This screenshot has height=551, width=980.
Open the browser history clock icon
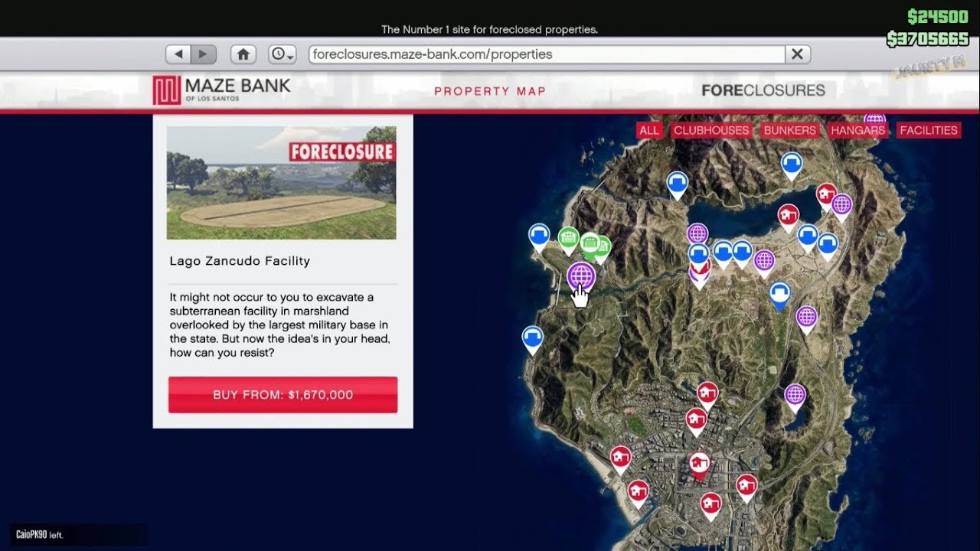tap(278, 54)
